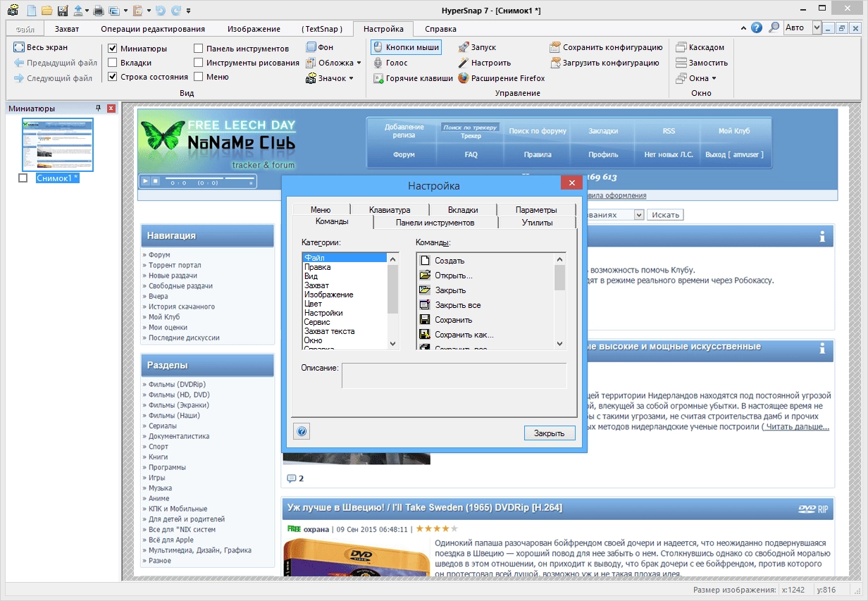This screenshot has width=868, height=601.
Task: Open the capture icon dropdown arrow in quick access toolbar
Action: tap(125, 11)
